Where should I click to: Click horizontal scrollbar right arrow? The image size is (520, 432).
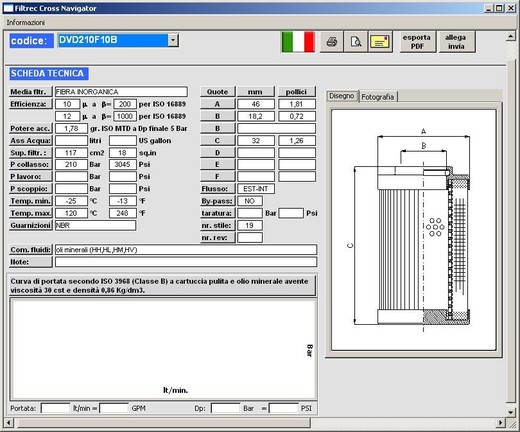tap(500, 423)
